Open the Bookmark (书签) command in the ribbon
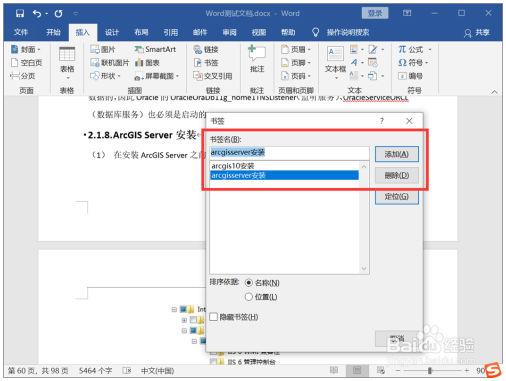506x381 pixels. pyautogui.click(x=206, y=63)
